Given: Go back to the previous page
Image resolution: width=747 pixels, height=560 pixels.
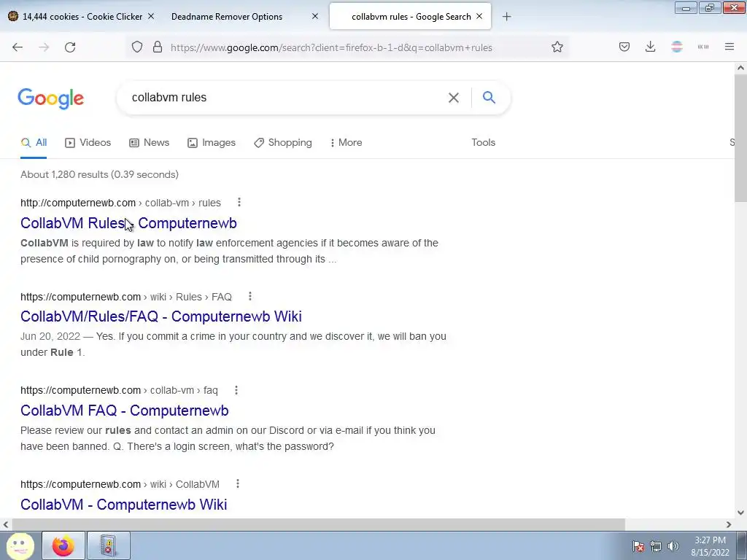Looking at the screenshot, I should (18, 47).
